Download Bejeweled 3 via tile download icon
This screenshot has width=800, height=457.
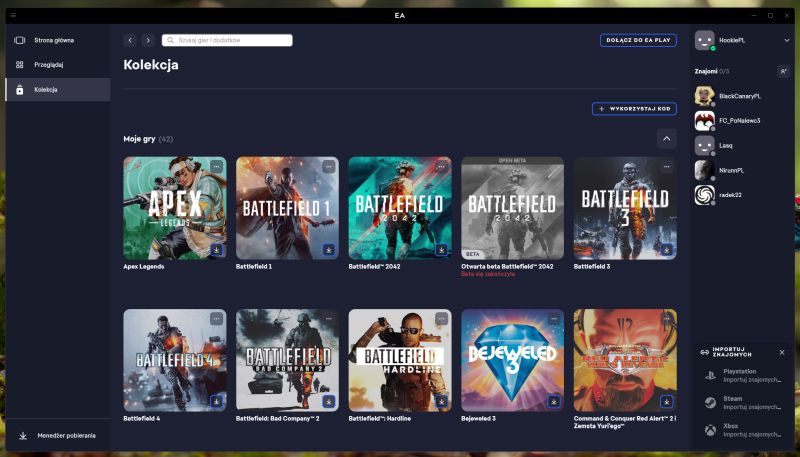[x=554, y=401]
